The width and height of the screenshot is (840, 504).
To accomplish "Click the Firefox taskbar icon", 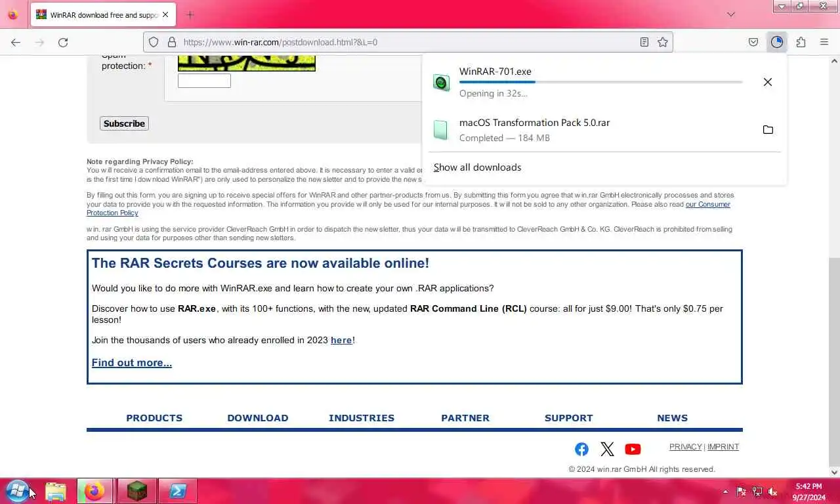I will click(95, 491).
